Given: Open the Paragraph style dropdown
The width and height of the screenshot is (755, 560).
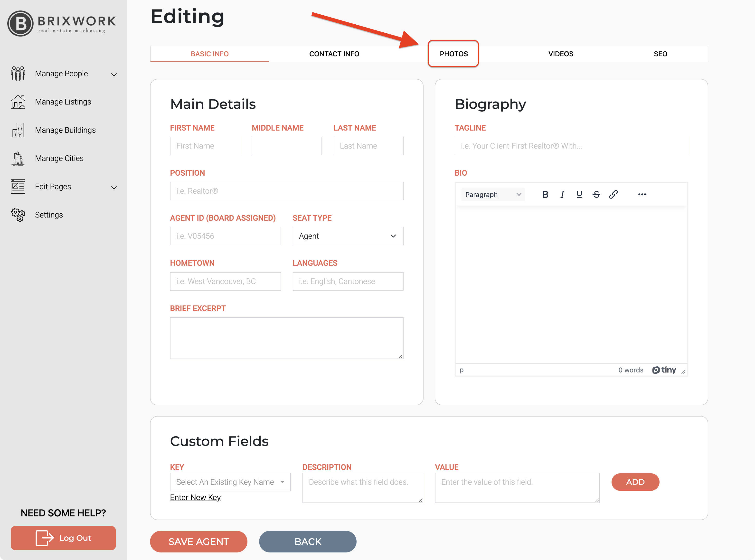Looking at the screenshot, I should [492, 194].
